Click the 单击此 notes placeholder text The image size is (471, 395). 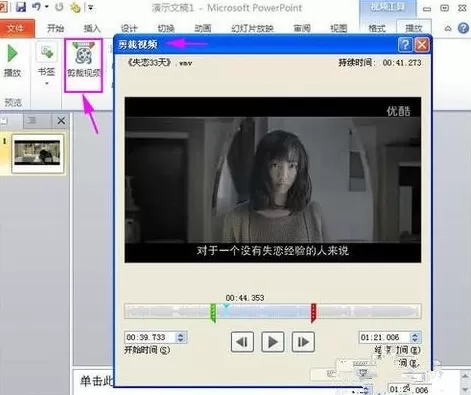[x=97, y=381]
